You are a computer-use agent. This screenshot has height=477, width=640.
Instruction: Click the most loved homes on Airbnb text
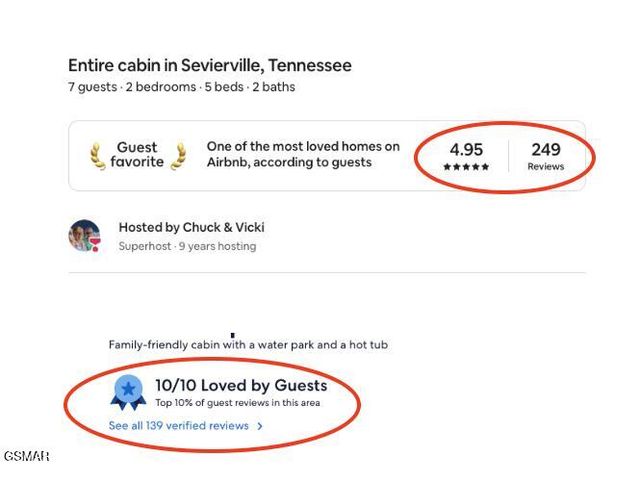[x=303, y=154]
